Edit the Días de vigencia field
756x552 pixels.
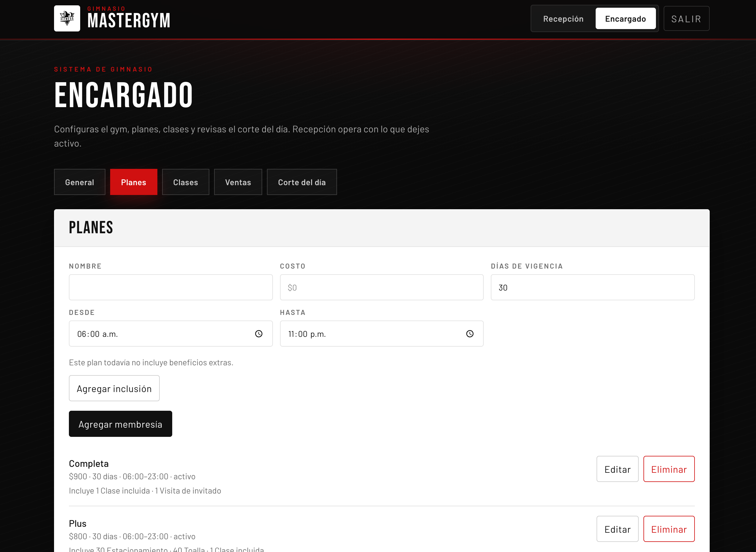(592, 287)
